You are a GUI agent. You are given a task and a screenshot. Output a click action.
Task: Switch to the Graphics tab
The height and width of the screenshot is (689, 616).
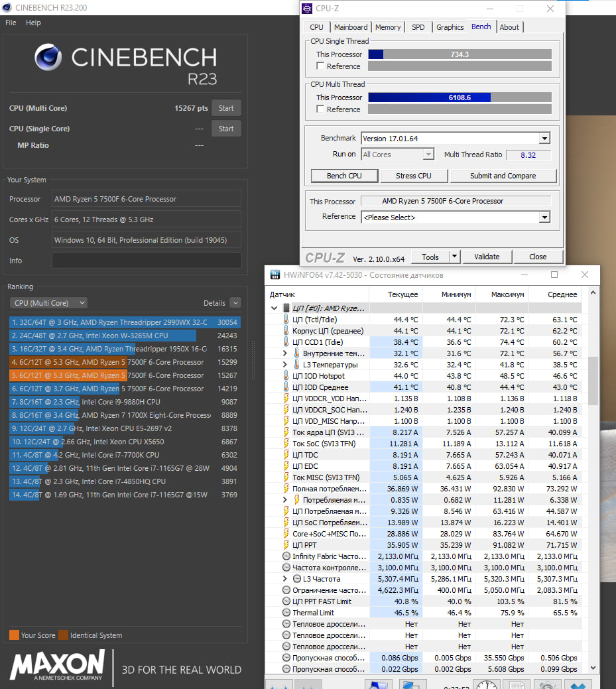pos(450,27)
